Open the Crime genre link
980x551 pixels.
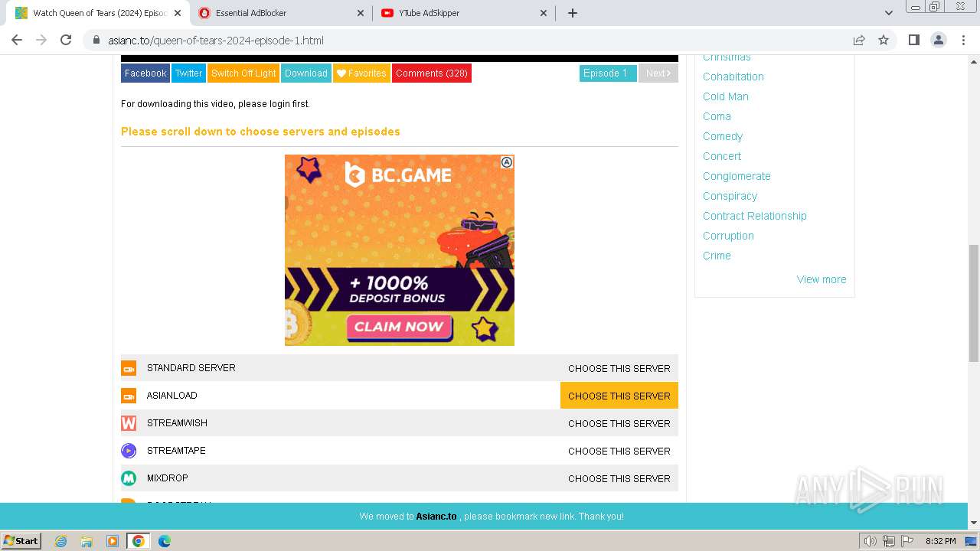717,256
